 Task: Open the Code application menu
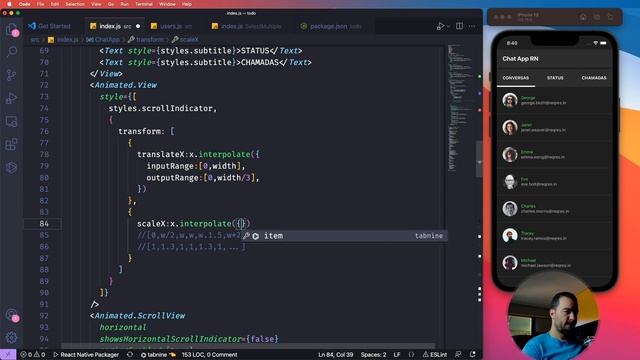[x=24, y=4]
